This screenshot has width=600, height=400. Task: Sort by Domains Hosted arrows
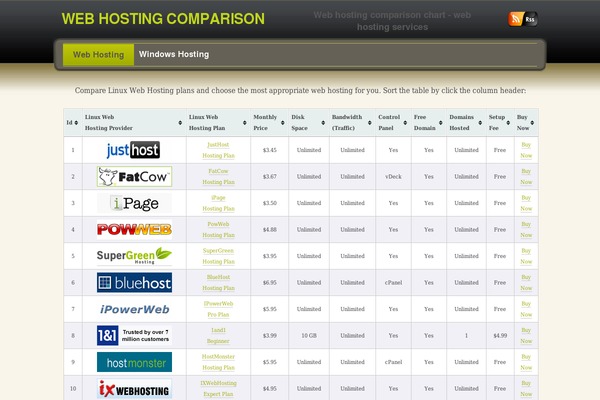pyautogui.click(x=480, y=122)
